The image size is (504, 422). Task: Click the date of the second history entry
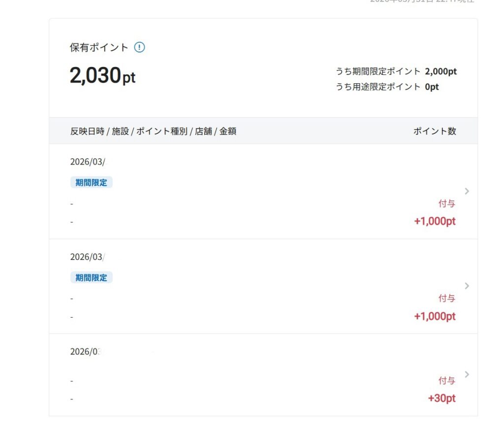click(x=88, y=257)
